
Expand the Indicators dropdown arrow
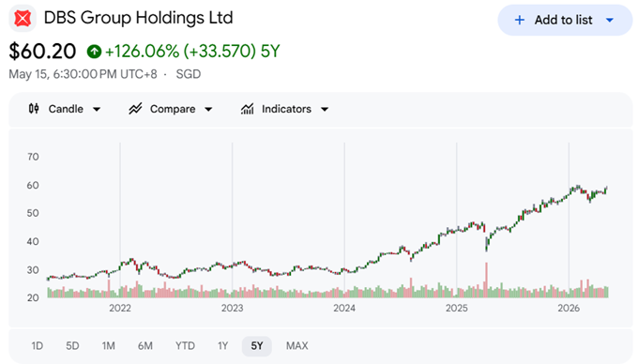click(325, 109)
